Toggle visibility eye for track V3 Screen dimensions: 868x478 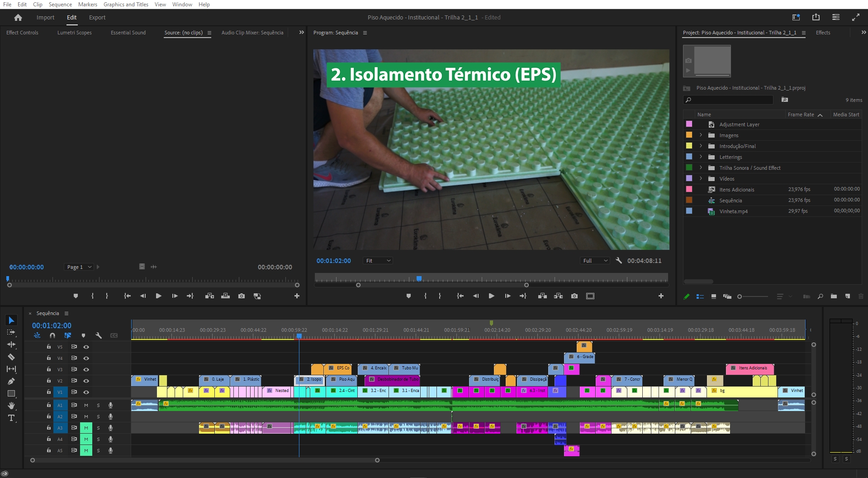point(86,369)
